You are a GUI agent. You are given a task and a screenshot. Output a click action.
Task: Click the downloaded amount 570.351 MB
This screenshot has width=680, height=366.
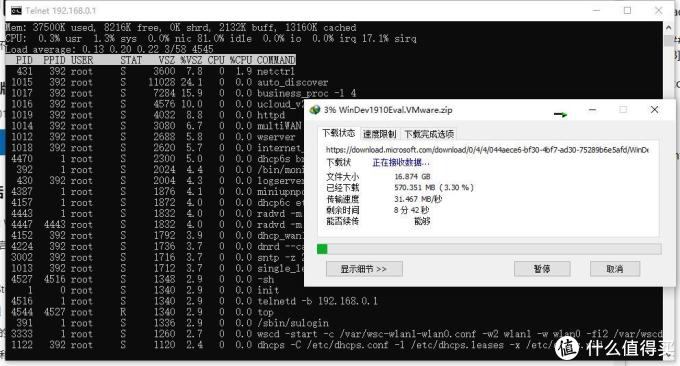coord(434,188)
